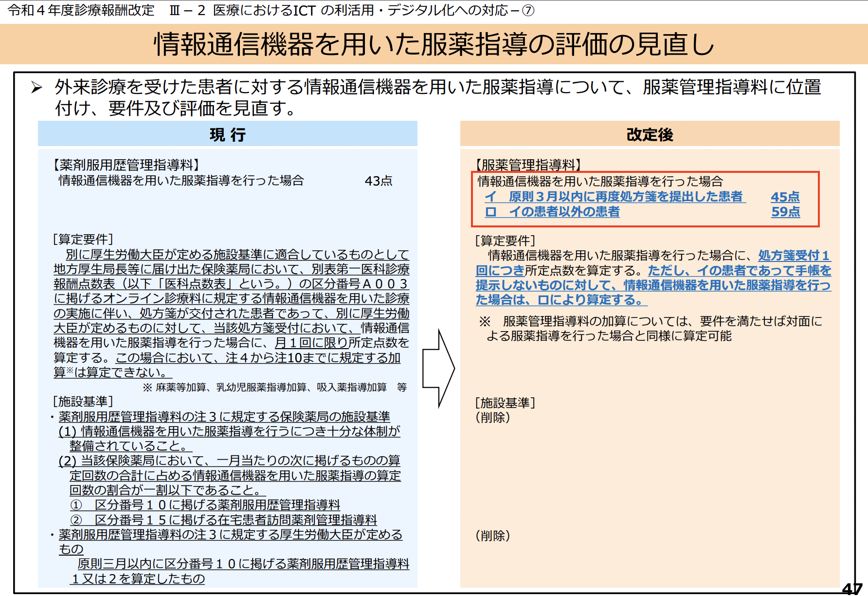Click the slide title 情報通信機器を用いた服薬指導の評価の見直し
This screenshot has height=596, width=868.
pos(434,44)
